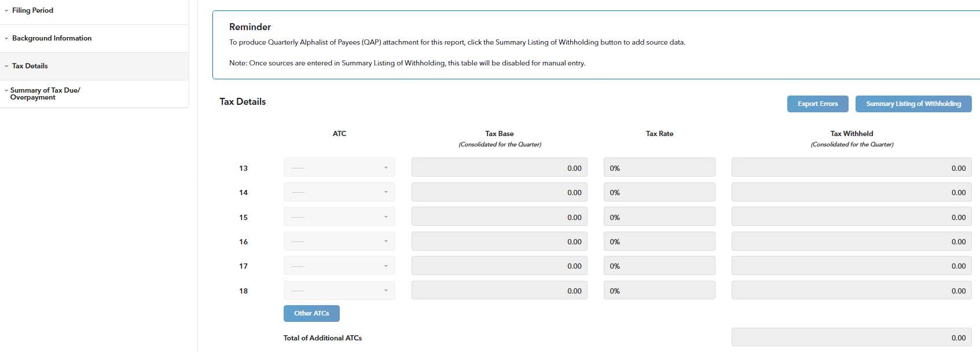
Task: Click the chevron beside Tax Details in the sidebar
Action: click(6, 66)
